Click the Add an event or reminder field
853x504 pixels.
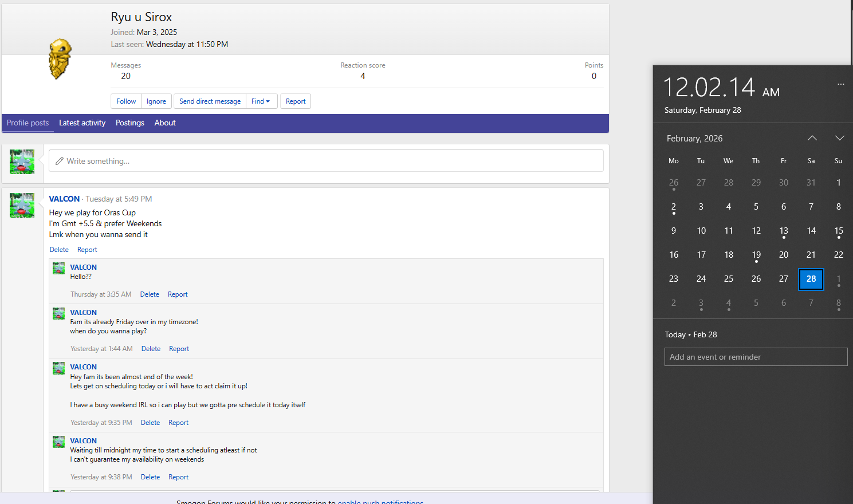pos(755,357)
